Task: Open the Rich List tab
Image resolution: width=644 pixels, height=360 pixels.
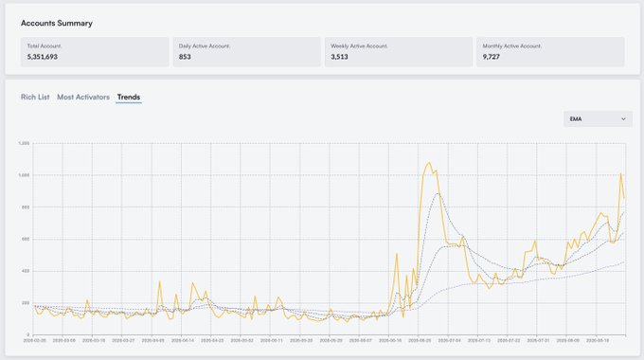Action: 35,97
